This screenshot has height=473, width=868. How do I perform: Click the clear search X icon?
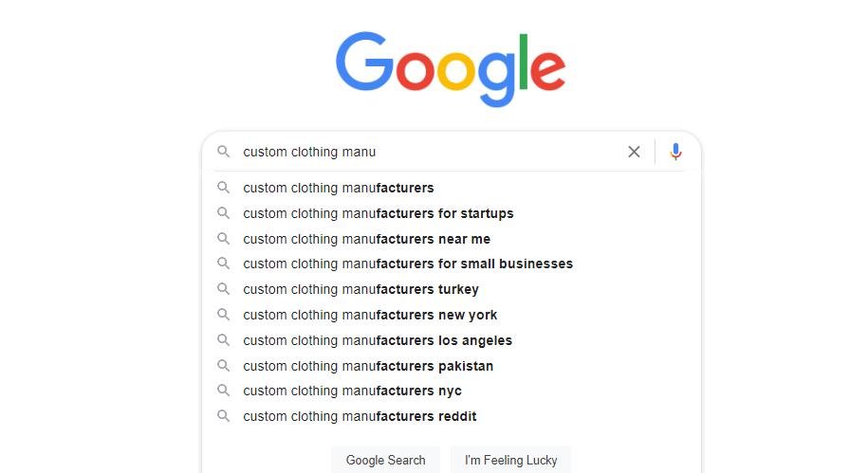(634, 152)
